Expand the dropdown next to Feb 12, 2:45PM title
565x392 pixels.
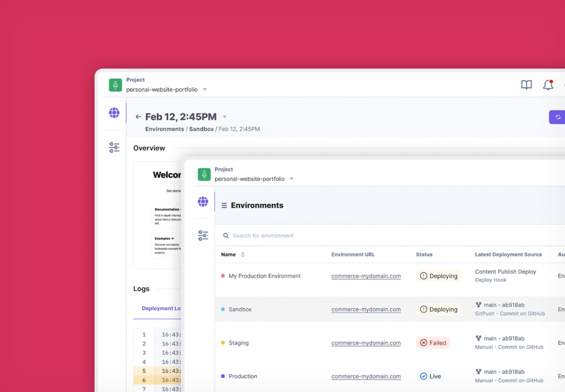(x=225, y=117)
